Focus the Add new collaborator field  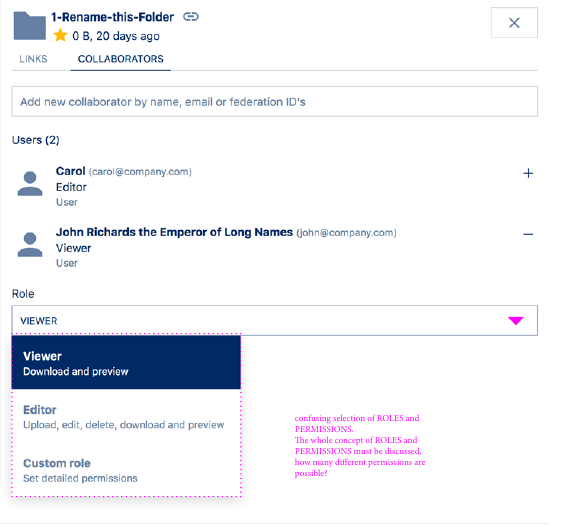point(274,101)
